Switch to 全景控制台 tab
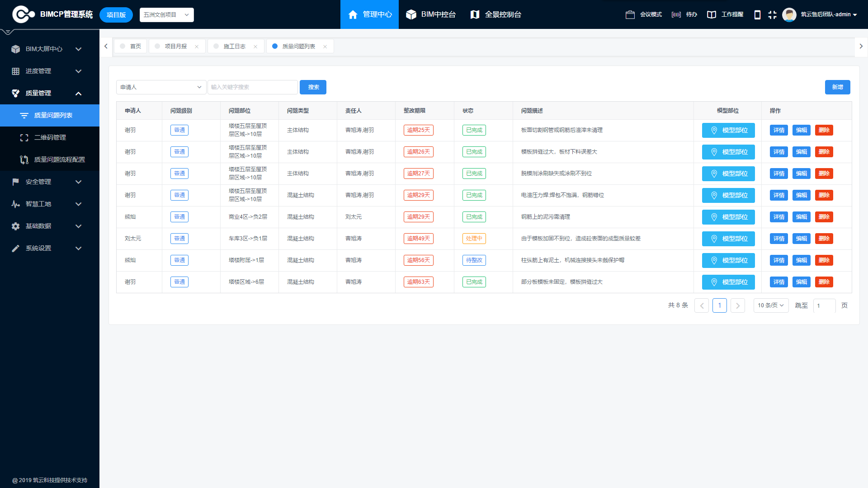Viewport: 868px width, 488px height. (495, 14)
